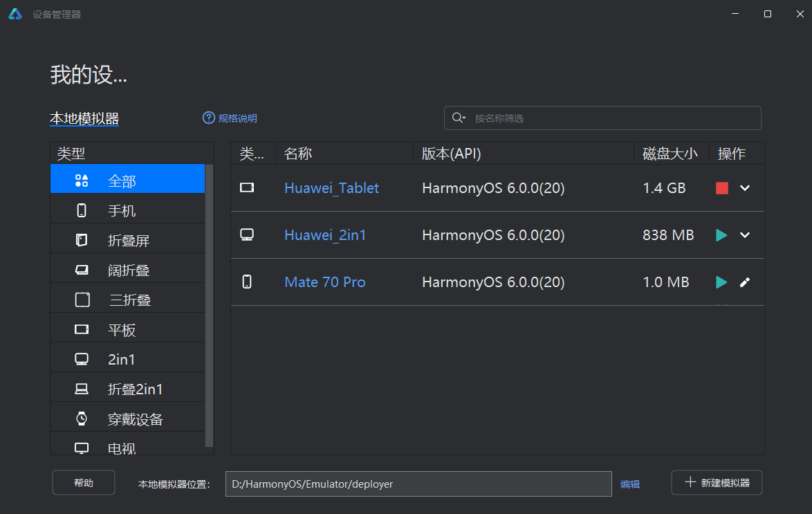Image resolution: width=812 pixels, height=514 pixels.
Task: Click the monitor icon beside 2in1
Action: click(x=82, y=359)
